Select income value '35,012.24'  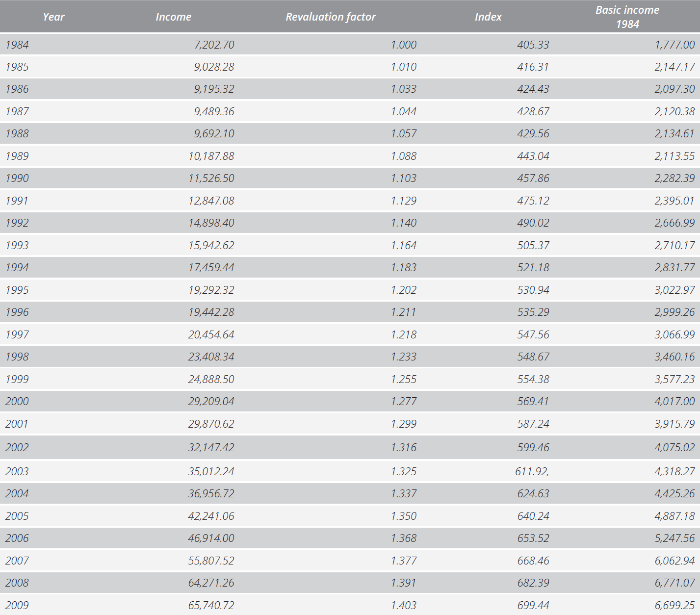coord(211,471)
